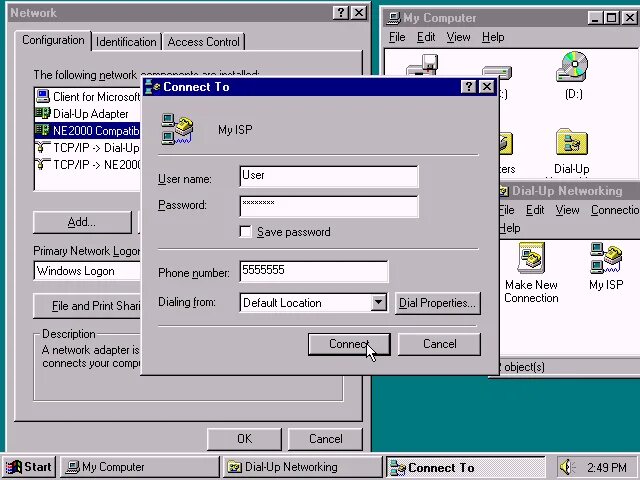Click the Phone number field

[313, 271]
